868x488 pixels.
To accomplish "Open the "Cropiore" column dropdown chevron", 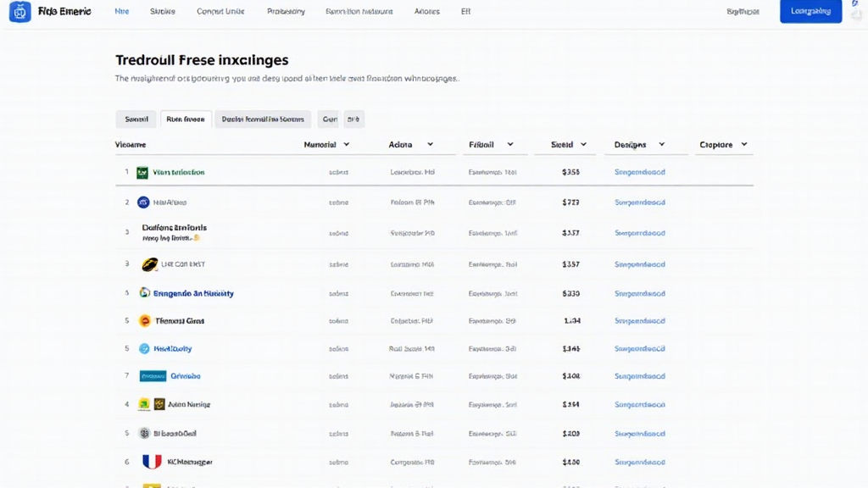I will 744,145.
